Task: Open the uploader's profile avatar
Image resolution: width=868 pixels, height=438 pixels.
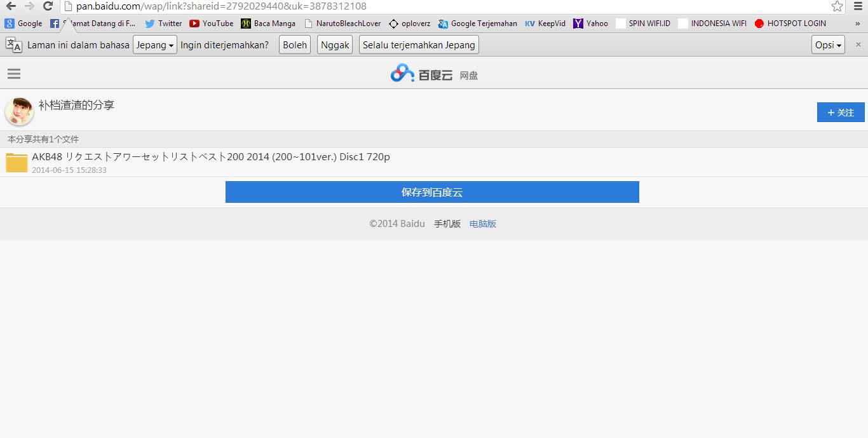Action: 19,111
